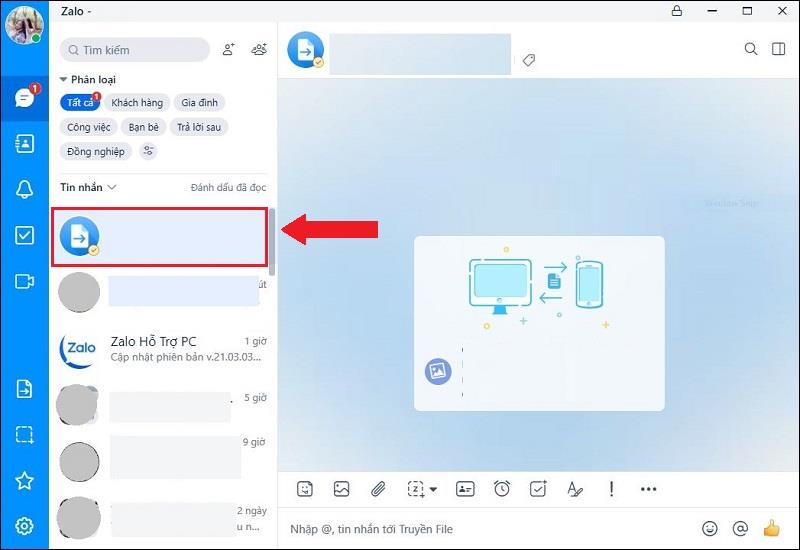The height and width of the screenshot is (550, 800).
Task: Open text formatting icon
Action: pos(574,489)
